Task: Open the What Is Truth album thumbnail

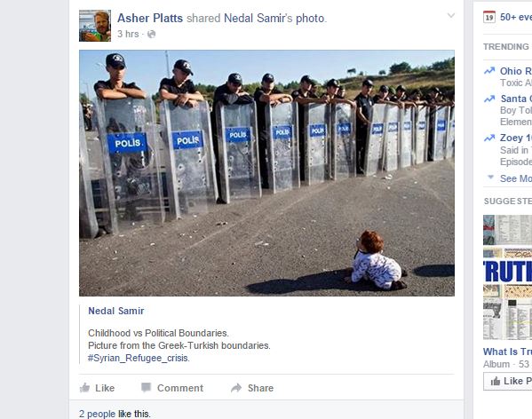Action: pos(507,277)
